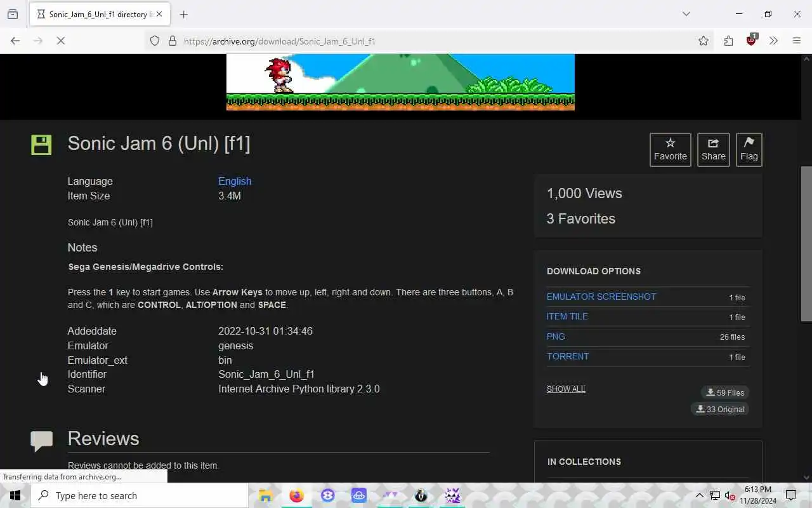Image resolution: width=812 pixels, height=508 pixels.
Task: Close the Sonic_Jam_6_Unl_f1 tab
Action: (159, 14)
